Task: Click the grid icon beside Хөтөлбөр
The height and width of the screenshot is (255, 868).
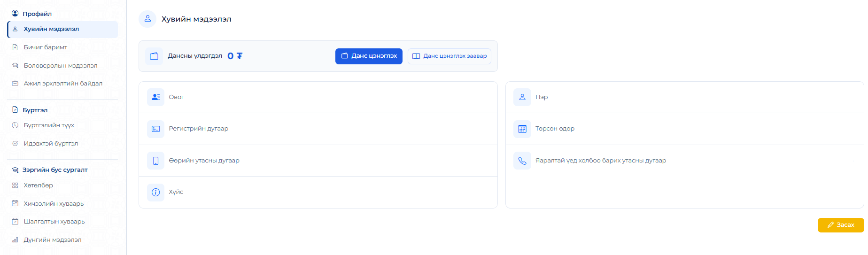Action: click(15, 185)
